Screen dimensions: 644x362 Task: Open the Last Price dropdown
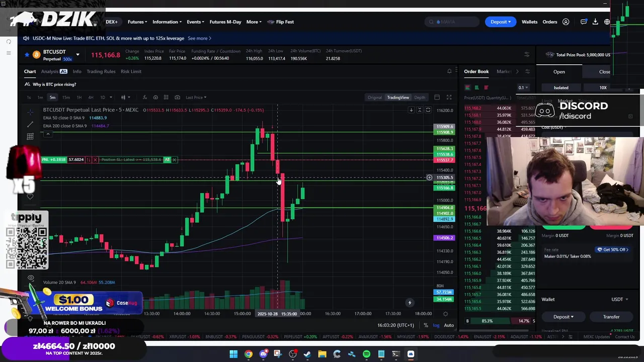pos(196,98)
